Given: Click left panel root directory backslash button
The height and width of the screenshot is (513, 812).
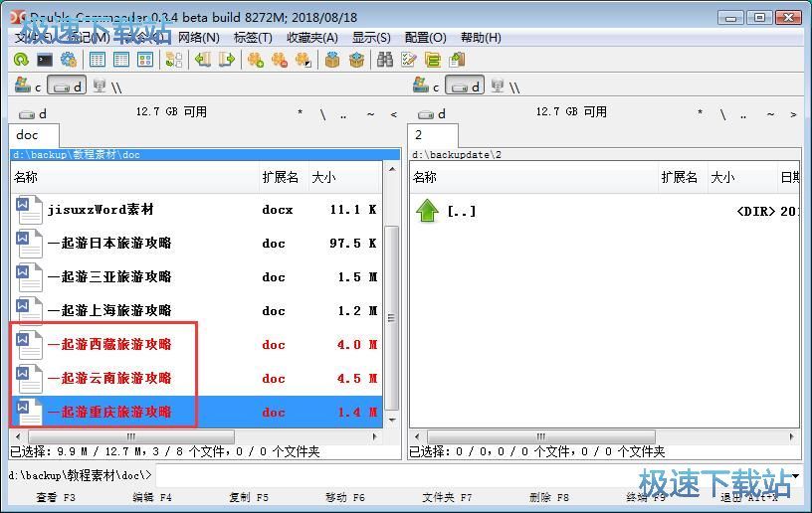Looking at the screenshot, I should click(322, 114).
